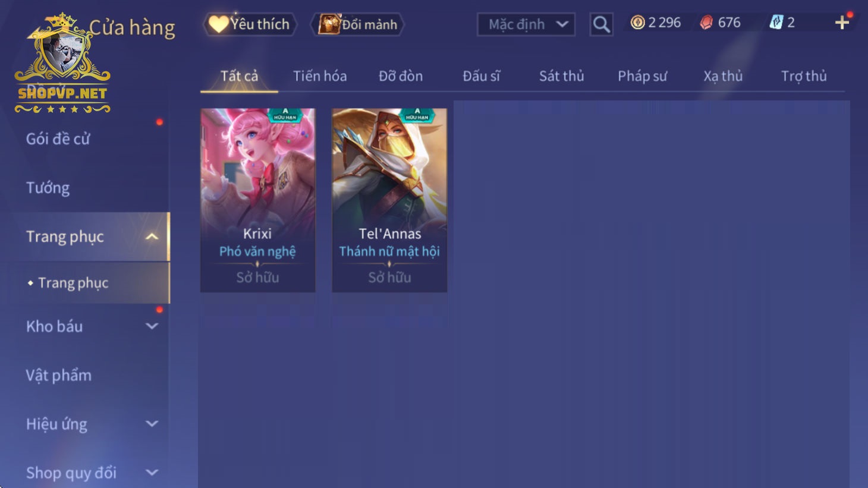Tap the blue voucher ticket icon
Viewport: 868px width, 488px height.
click(x=776, y=23)
